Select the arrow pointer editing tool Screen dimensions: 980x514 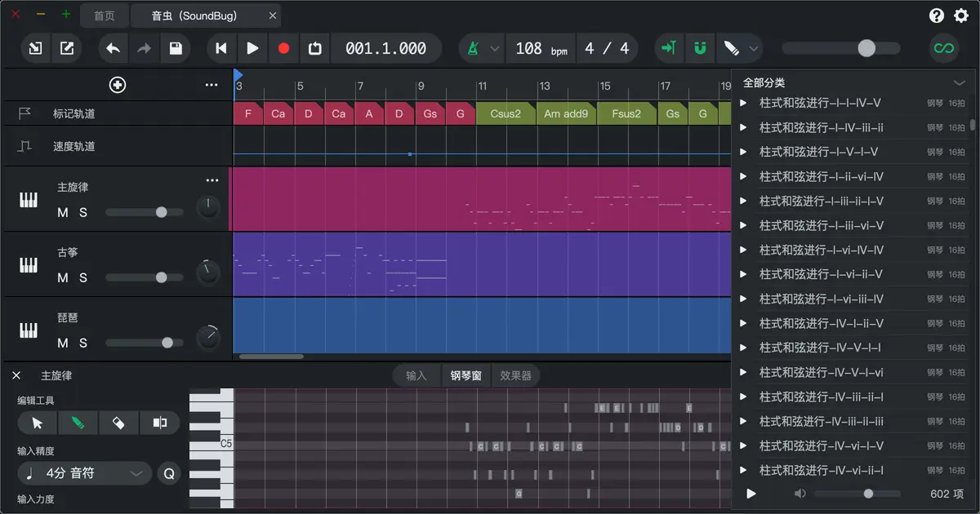pos(38,423)
